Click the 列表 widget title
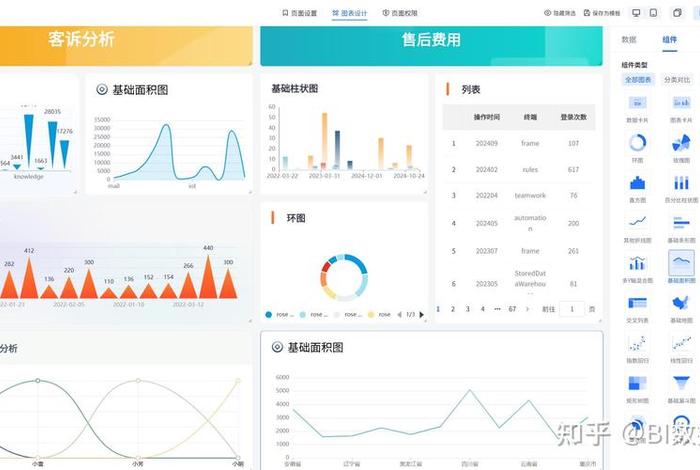This screenshot has height=470, width=700. click(x=471, y=89)
